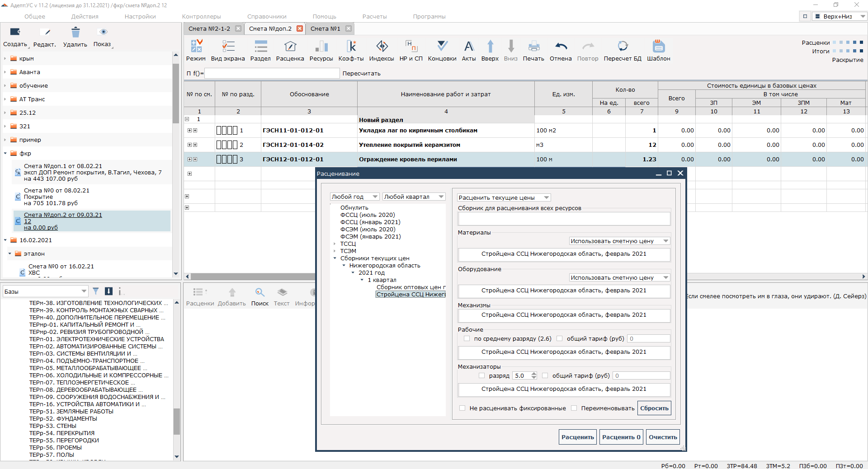Select ТЕРр-52. ФУНДАМЕНТЫ in base list
Screen dimensions: 868x469
click(63, 418)
